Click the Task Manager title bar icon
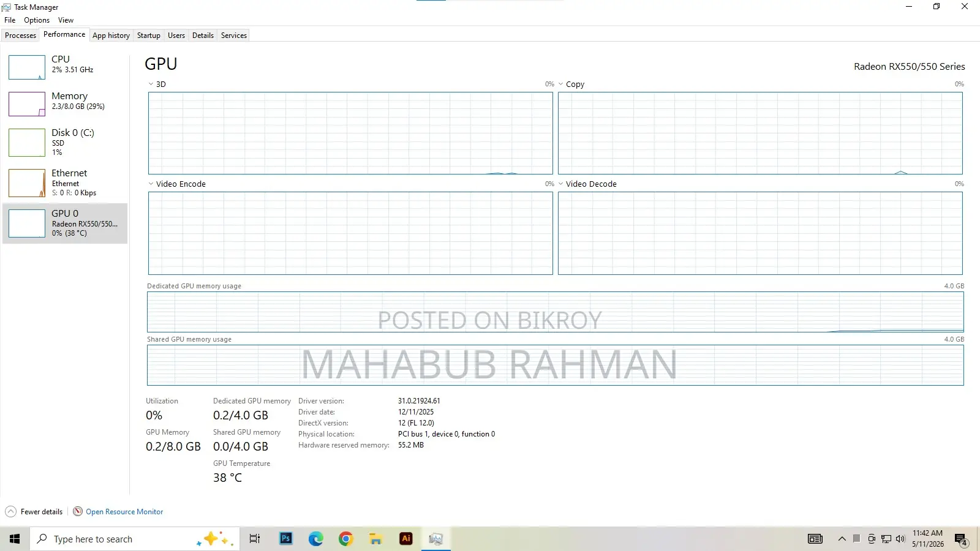The width and height of the screenshot is (980, 551). tap(6, 7)
